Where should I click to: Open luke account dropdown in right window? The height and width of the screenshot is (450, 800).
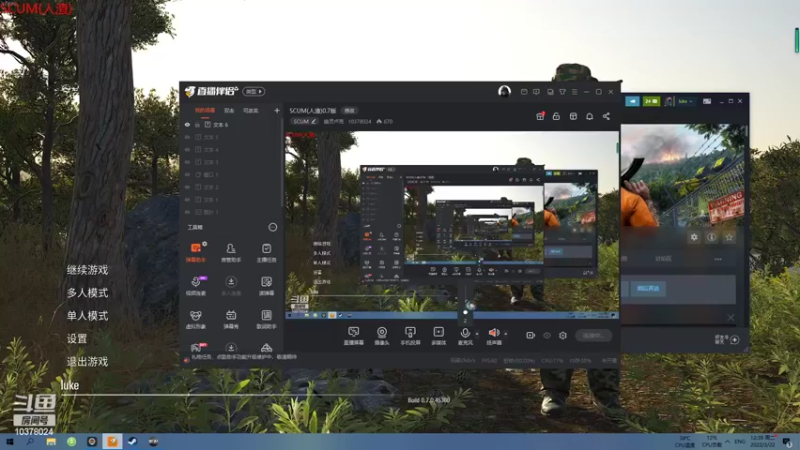(685, 101)
